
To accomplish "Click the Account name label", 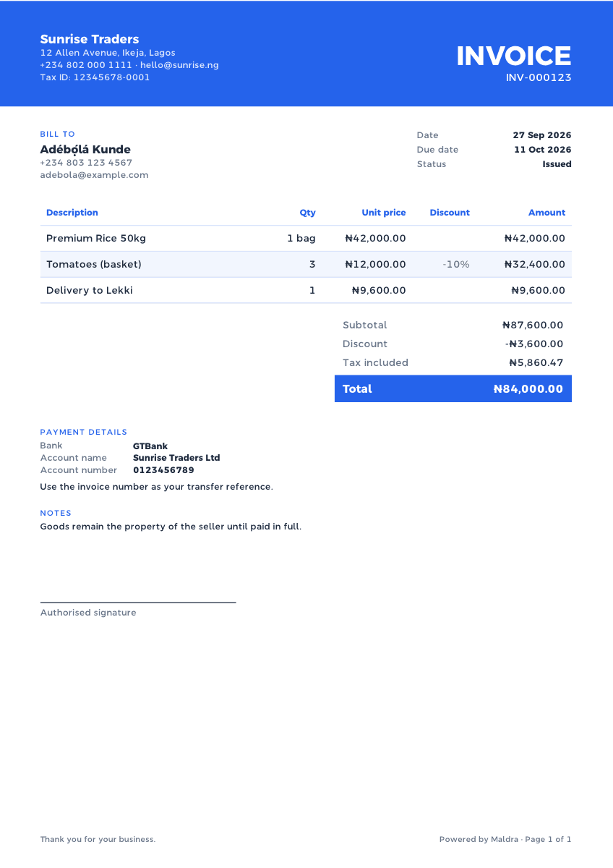I will (x=74, y=458).
